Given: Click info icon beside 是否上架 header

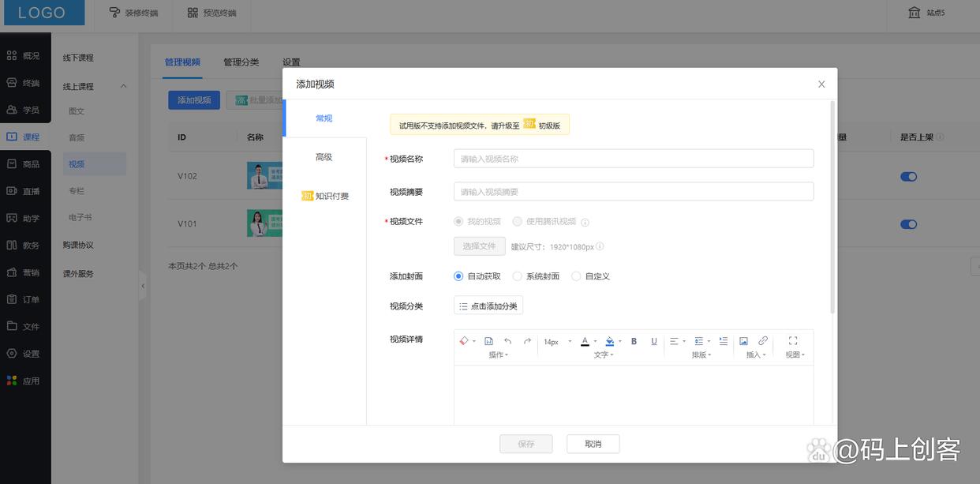Looking at the screenshot, I should 940,137.
